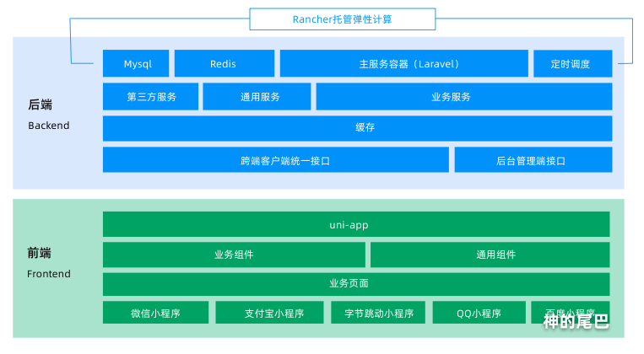
Task: Select the Mysql block
Action: pyautogui.click(x=136, y=63)
